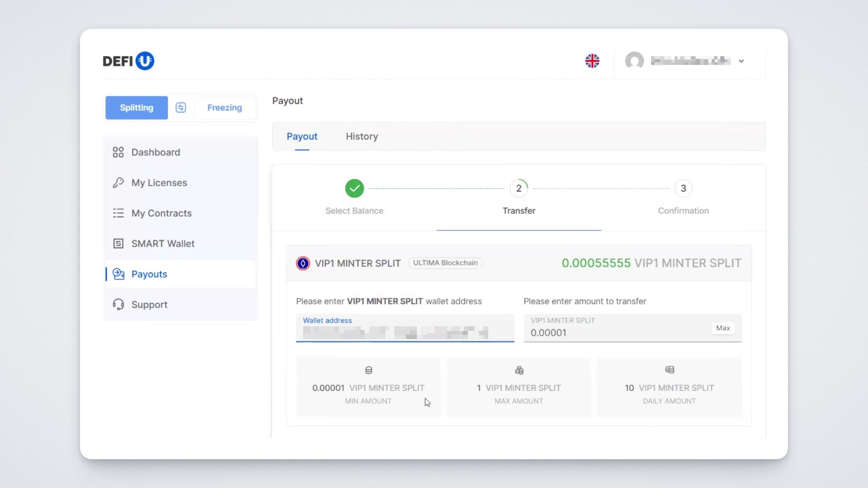This screenshot has width=868, height=488.
Task: Switch to Splitting mode
Action: tap(137, 107)
